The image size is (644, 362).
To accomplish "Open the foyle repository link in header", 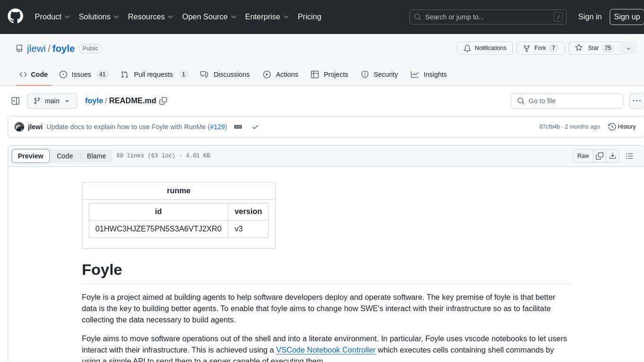I will coord(63,48).
